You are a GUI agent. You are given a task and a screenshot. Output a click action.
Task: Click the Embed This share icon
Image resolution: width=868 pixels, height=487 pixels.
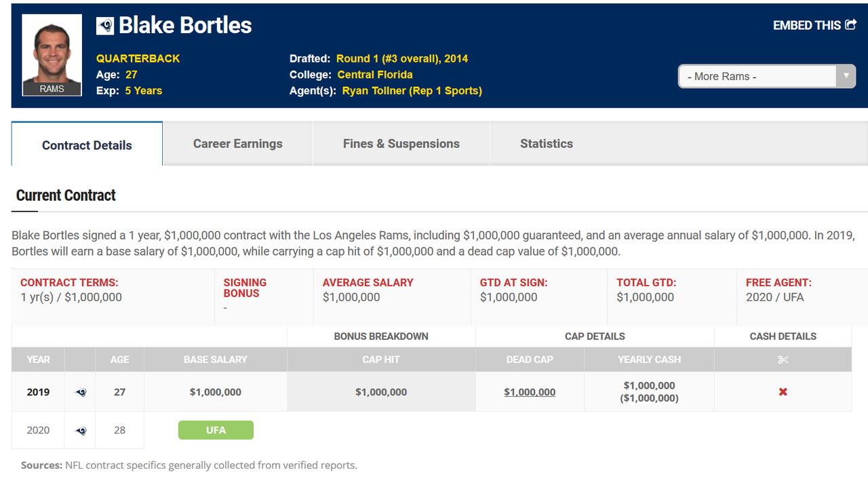(850, 25)
